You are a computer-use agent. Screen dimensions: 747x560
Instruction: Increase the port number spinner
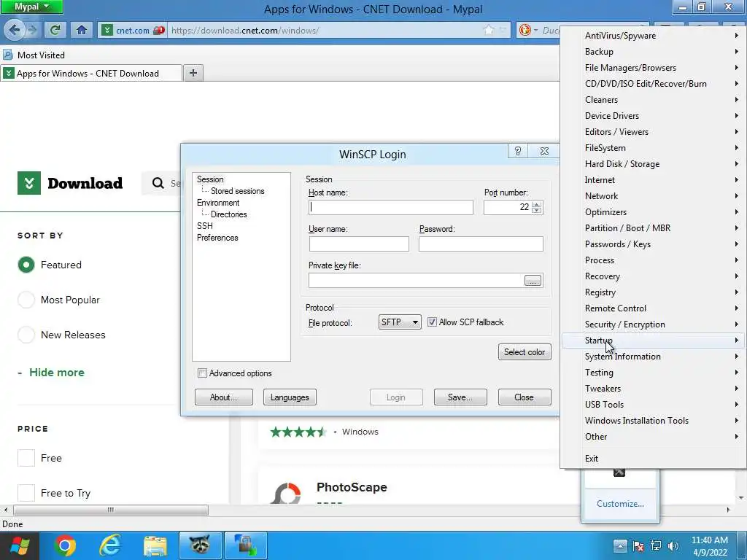(536, 204)
